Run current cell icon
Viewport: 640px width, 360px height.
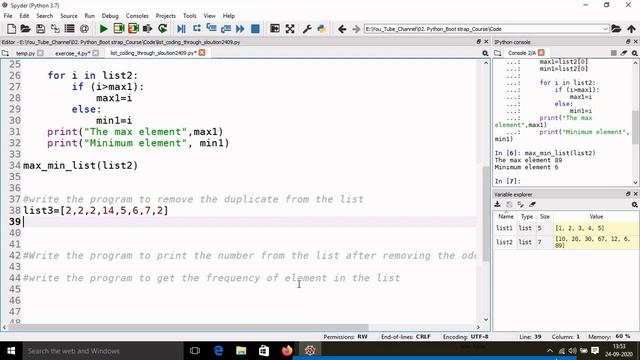coord(118,29)
